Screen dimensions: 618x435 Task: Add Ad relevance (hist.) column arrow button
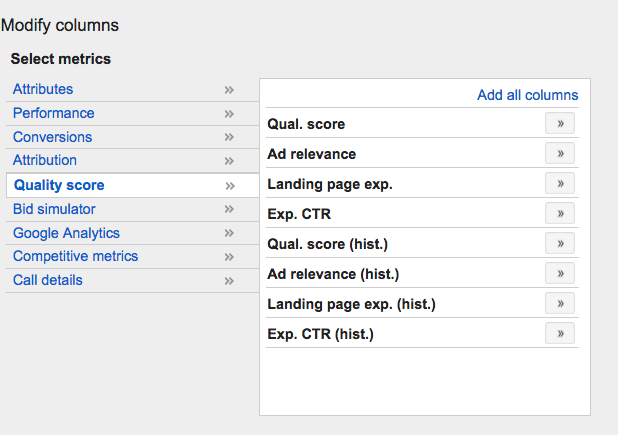pos(560,273)
